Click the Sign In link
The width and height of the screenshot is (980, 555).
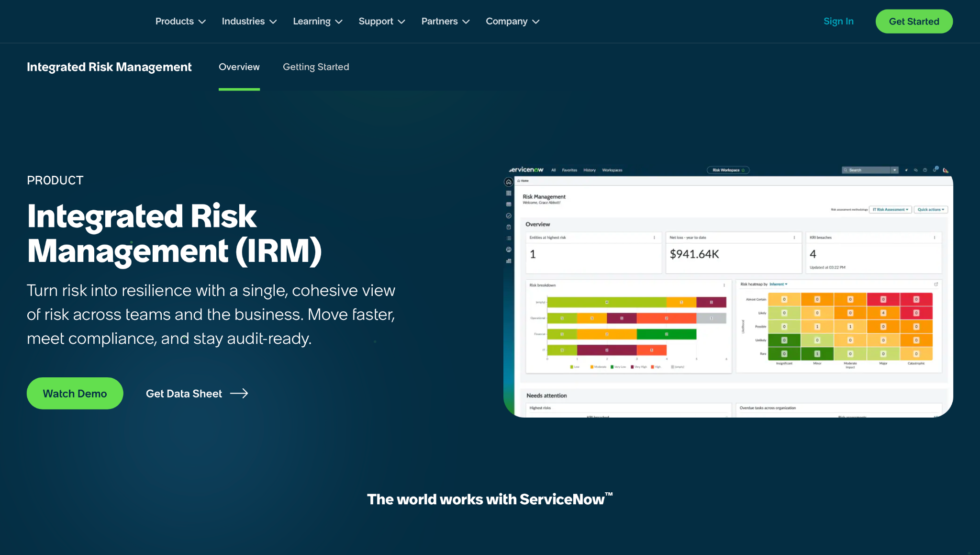point(838,22)
